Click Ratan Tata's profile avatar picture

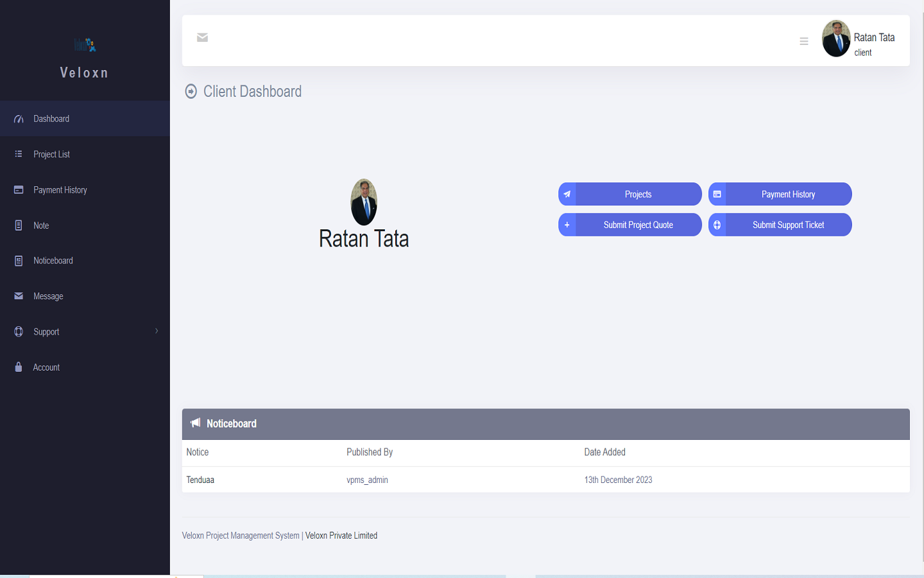tap(836, 39)
